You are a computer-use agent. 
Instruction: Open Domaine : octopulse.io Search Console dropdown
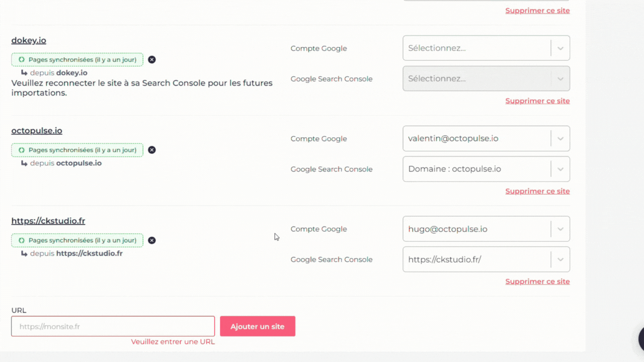point(486,169)
